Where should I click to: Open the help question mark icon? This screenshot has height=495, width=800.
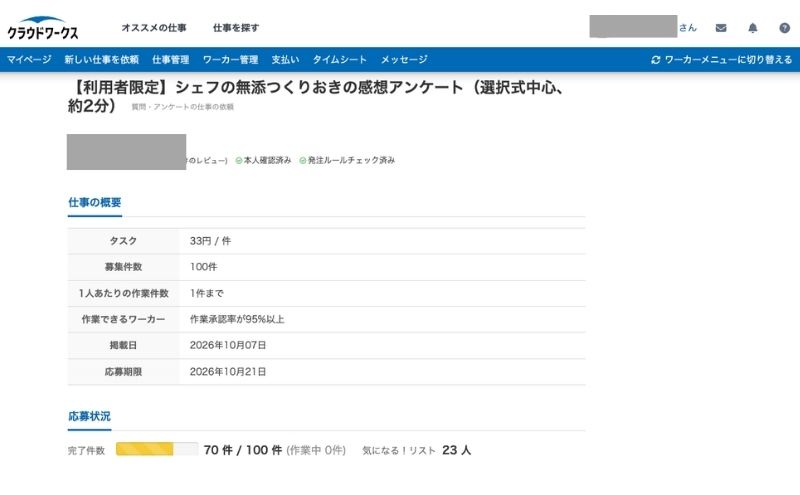(785, 28)
